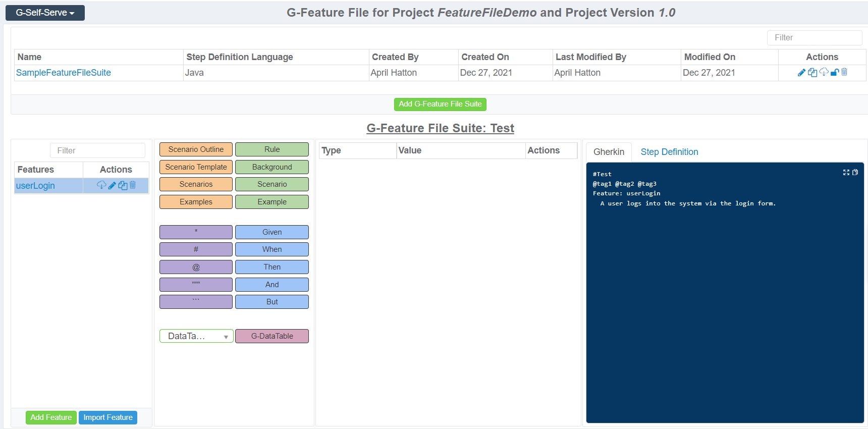Focus the top-right suite Filter field

pos(815,38)
